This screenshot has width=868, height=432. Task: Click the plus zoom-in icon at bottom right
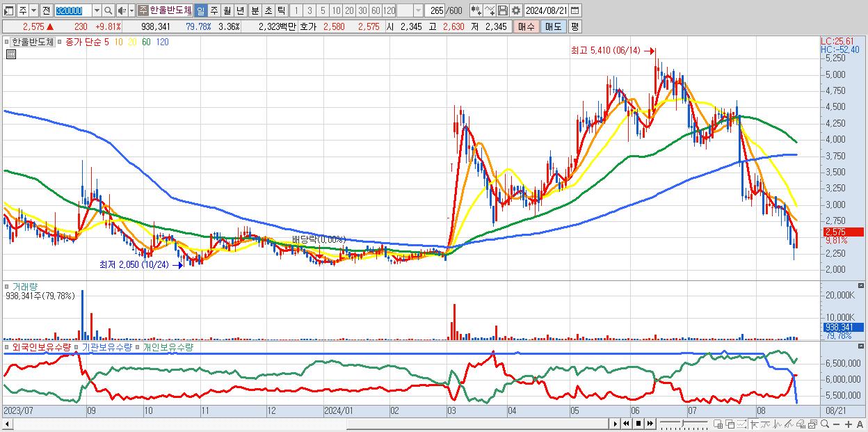click(849, 424)
